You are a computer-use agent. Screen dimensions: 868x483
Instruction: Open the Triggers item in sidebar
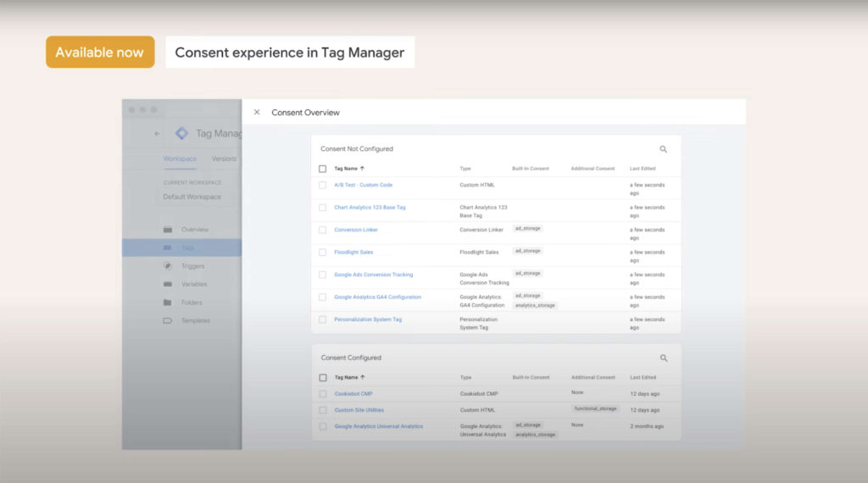[192, 266]
